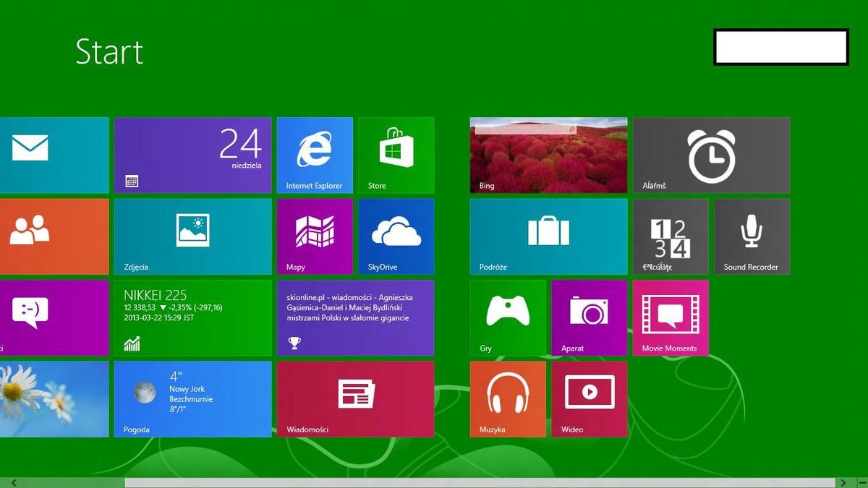Open the Podróże travel suitcase tile

coord(549,237)
